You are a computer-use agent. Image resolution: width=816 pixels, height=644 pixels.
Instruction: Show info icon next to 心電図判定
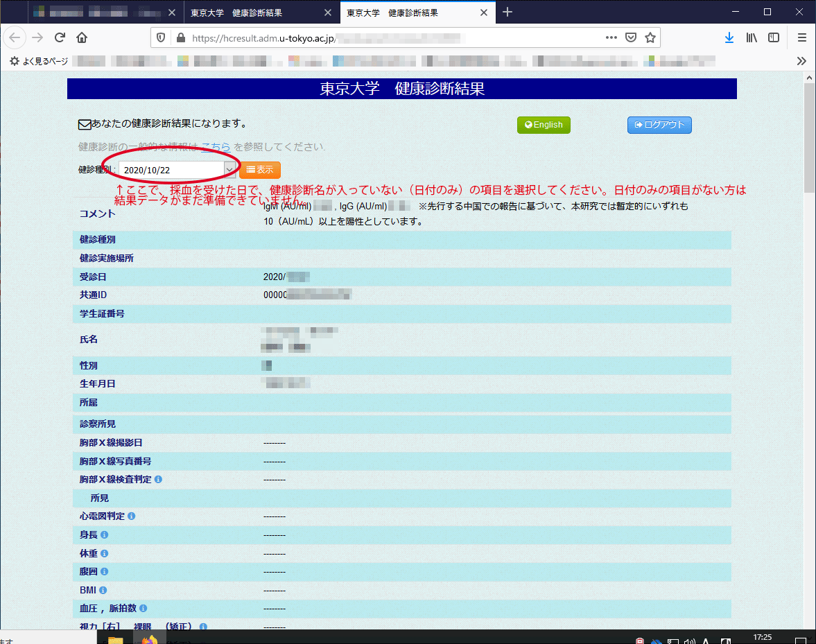[132, 516]
